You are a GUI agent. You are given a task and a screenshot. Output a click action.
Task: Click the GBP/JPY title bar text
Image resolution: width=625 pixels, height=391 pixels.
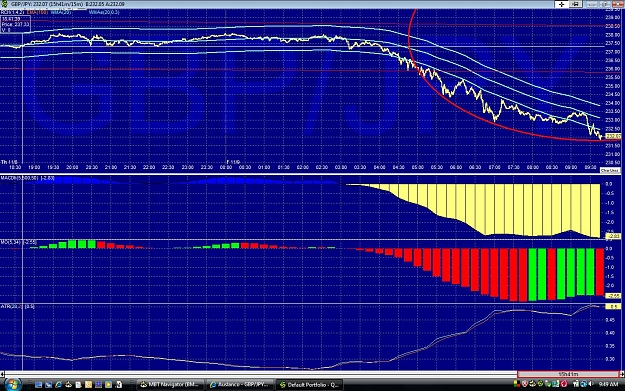coord(67,4)
